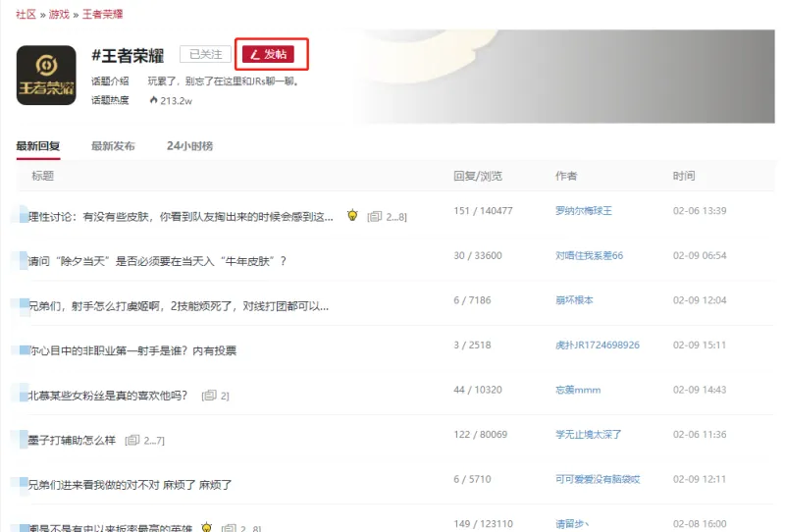785x532 pixels.
Task: Click the 151 / 140477 reply count
Action: (x=483, y=211)
